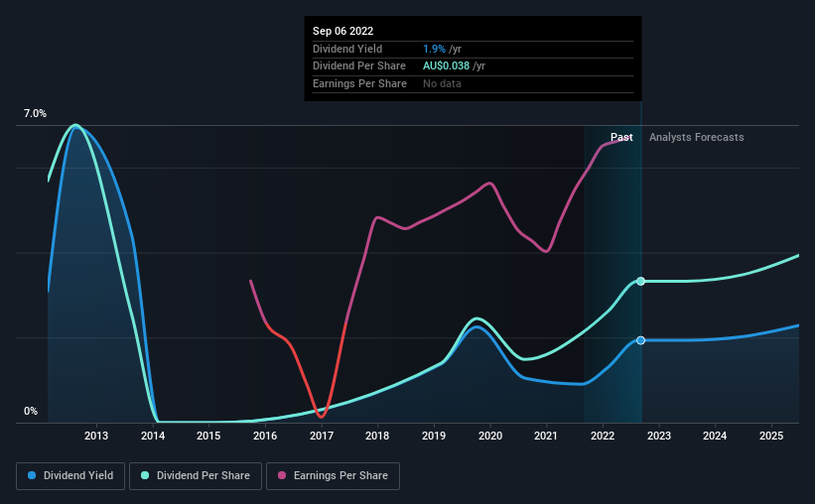Screen dimensions: 815x504
Task: Click the Sep 06 2022 tooltip date
Action: (x=343, y=31)
